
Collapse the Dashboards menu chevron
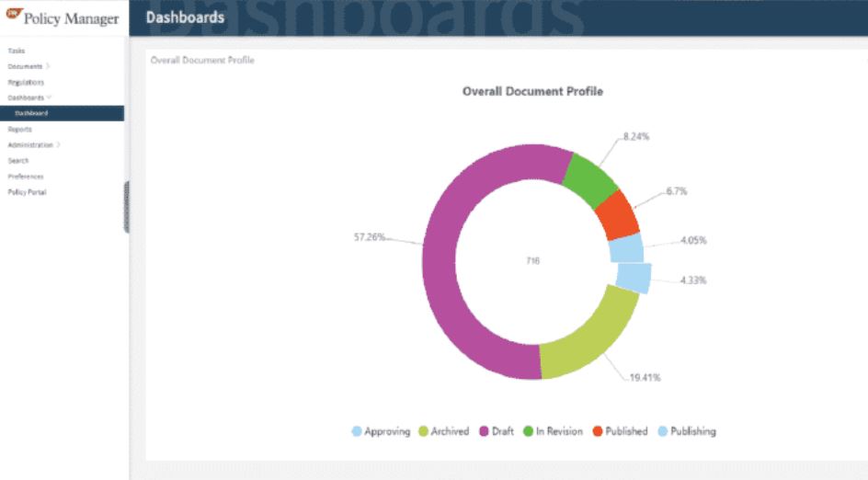pos(50,97)
